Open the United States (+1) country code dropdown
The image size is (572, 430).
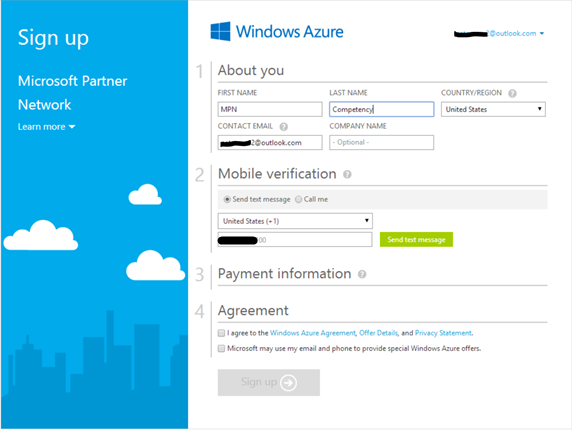[x=295, y=221]
